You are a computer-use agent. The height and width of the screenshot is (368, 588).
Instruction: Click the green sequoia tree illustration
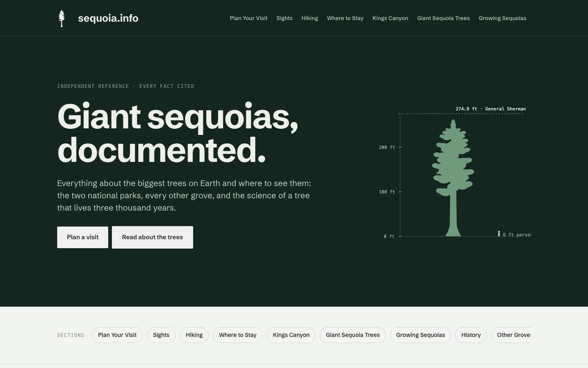click(x=453, y=178)
